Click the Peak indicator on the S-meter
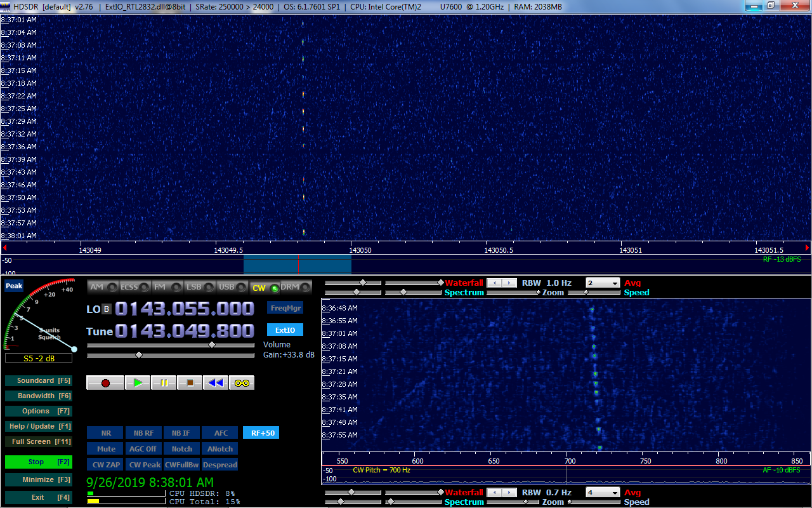This screenshot has height=508, width=812. pyautogui.click(x=14, y=286)
